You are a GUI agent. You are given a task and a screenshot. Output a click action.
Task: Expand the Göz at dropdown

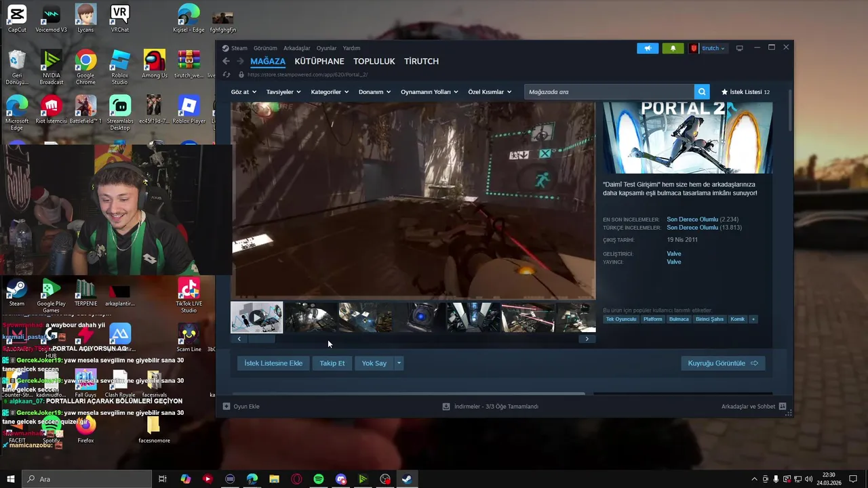pos(244,91)
